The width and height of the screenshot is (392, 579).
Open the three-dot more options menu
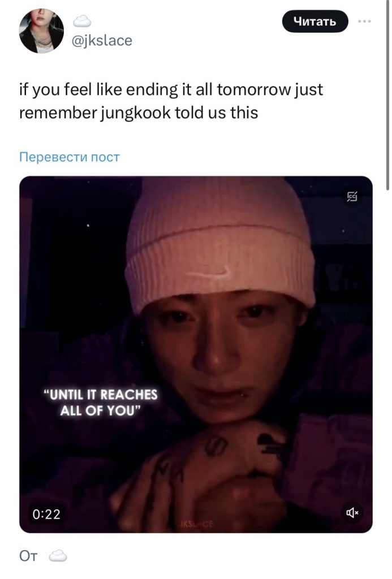(x=365, y=21)
